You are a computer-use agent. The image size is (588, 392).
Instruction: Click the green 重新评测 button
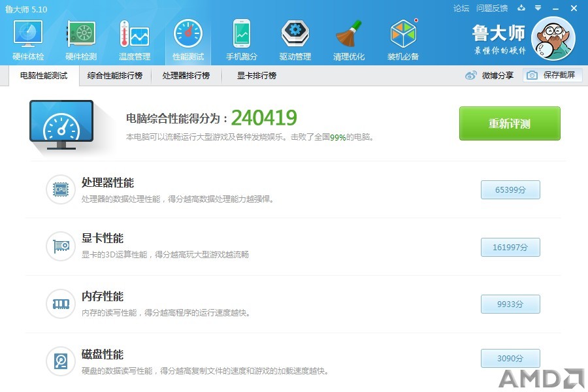pyautogui.click(x=510, y=123)
